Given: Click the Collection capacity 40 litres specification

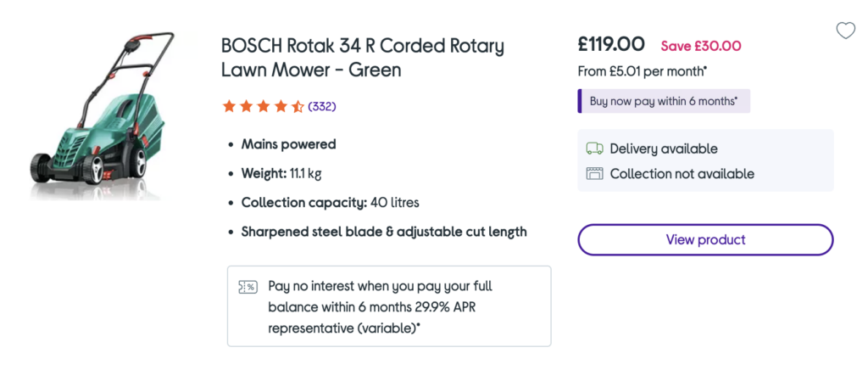Looking at the screenshot, I should pos(330,203).
